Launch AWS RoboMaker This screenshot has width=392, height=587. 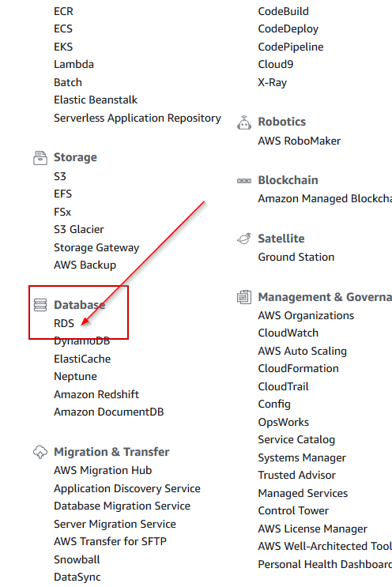tap(300, 141)
